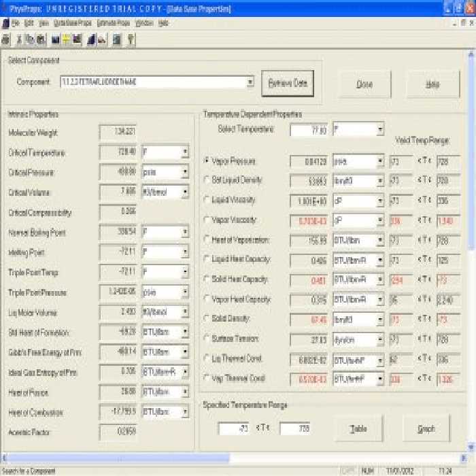Image resolution: width=476 pixels, height=476 pixels.
Task: Open the Melting Point unit dropdown
Action: click(x=185, y=252)
